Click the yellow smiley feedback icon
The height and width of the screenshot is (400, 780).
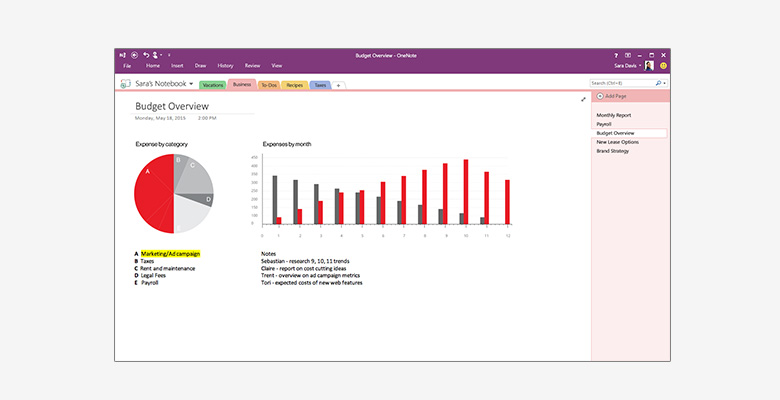coord(663,65)
